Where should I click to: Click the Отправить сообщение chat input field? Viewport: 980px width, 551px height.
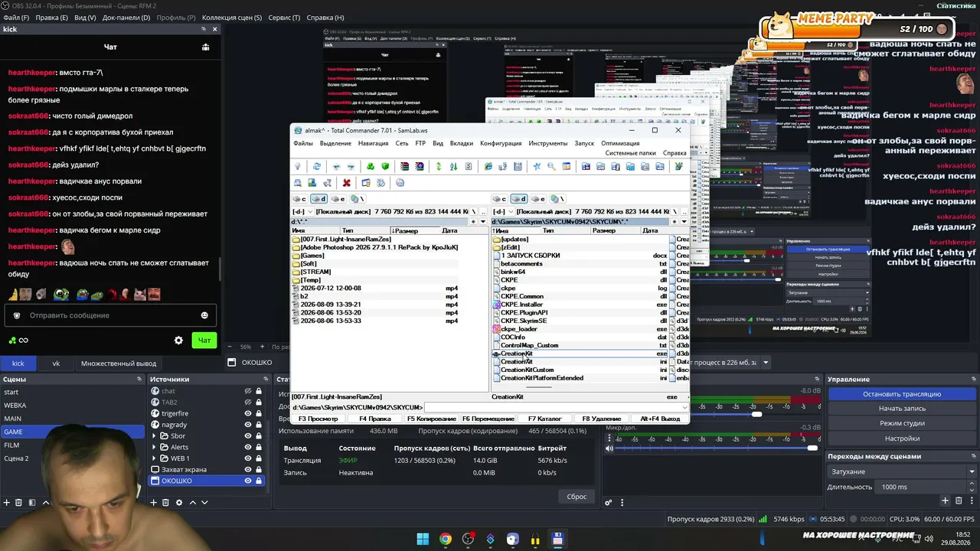click(x=111, y=315)
